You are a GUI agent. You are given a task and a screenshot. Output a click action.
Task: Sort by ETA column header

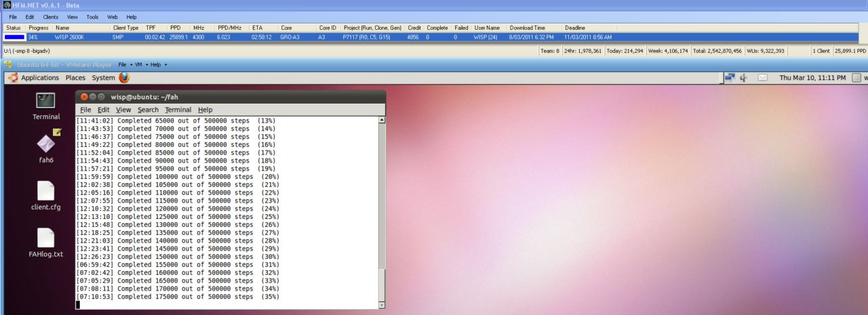tap(264, 28)
